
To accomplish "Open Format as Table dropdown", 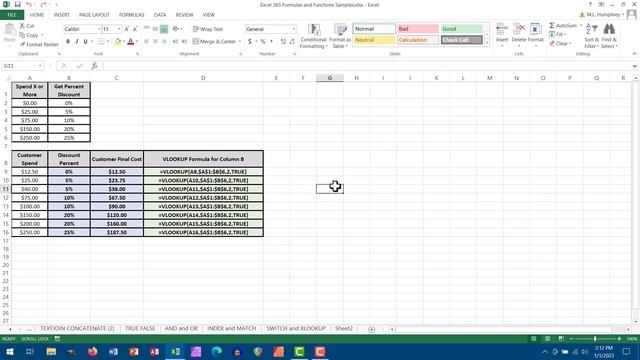I will tap(340, 36).
